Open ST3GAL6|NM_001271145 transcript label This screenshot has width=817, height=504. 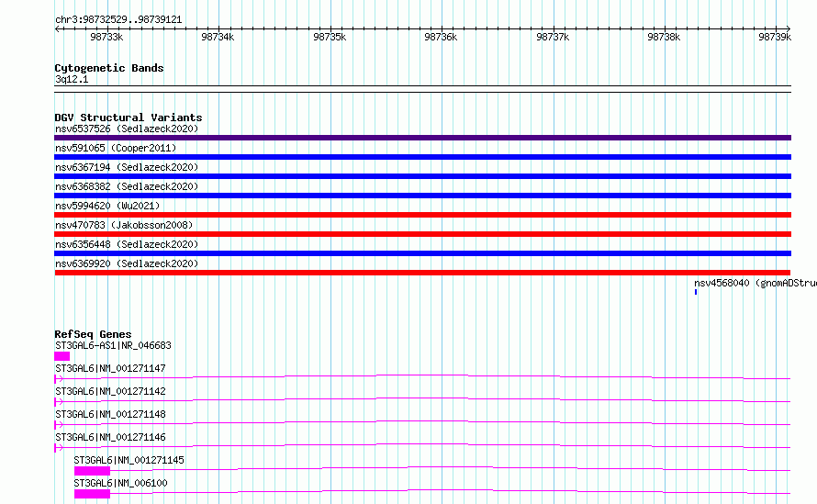pyautogui.click(x=129, y=460)
